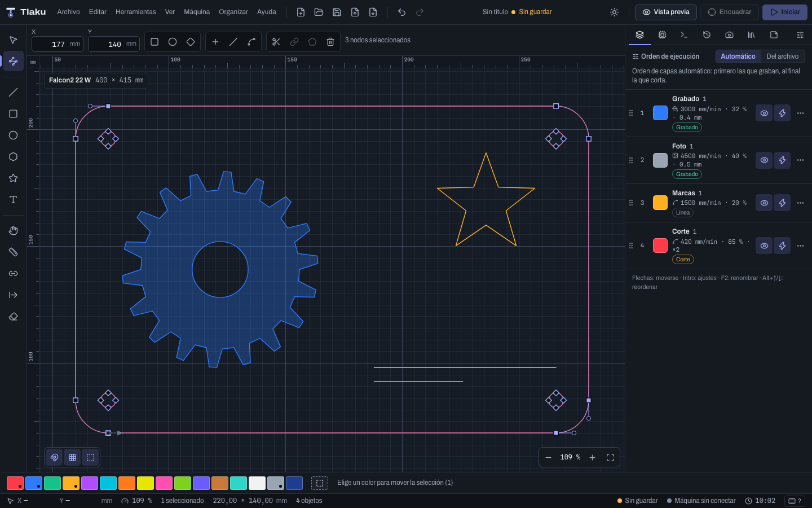Add a node with the plus icon

pos(215,42)
